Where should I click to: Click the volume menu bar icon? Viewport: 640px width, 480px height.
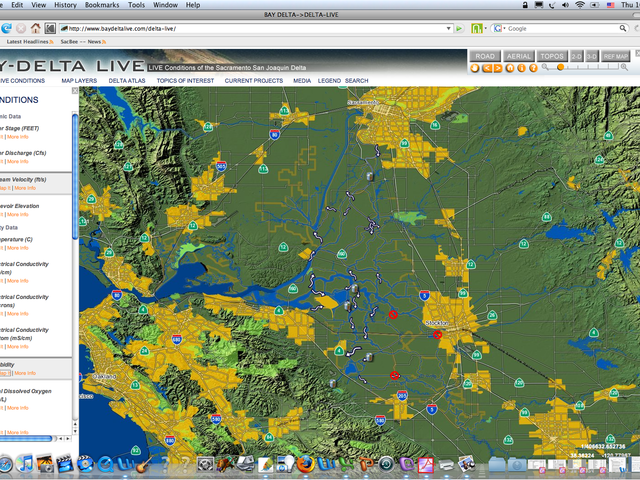[x=565, y=5]
